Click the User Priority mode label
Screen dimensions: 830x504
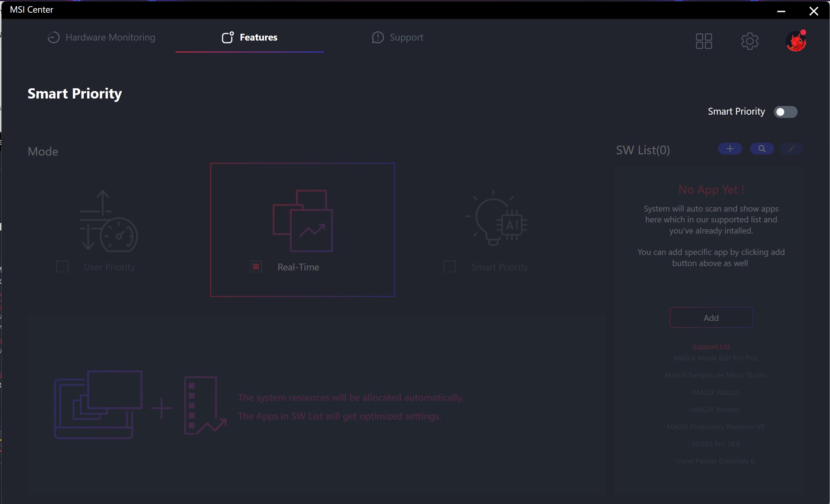click(x=109, y=267)
